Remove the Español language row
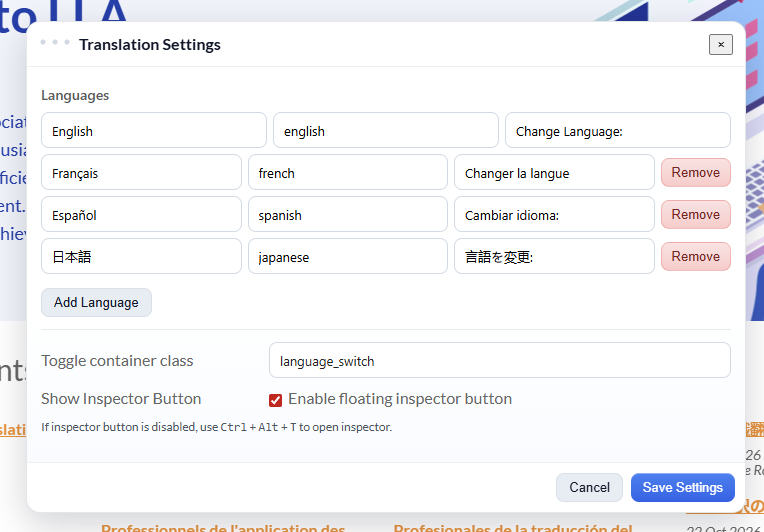 coord(695,215)
